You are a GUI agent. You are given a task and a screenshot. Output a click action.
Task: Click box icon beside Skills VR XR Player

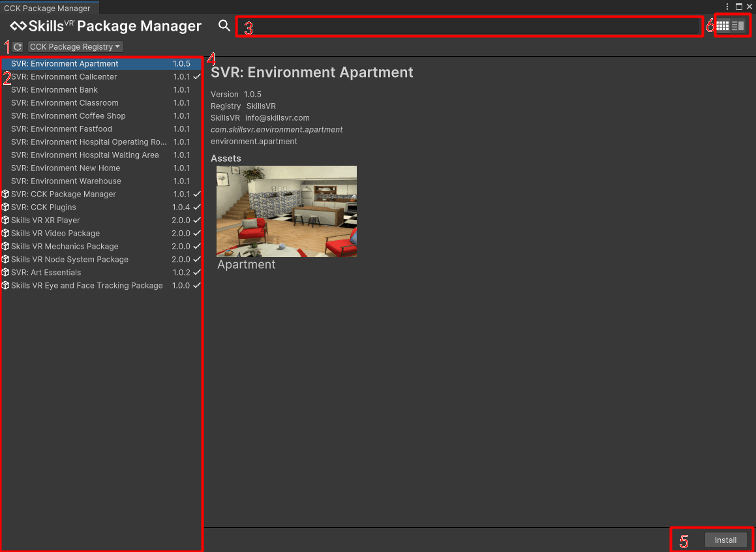click(x=6, y=220)
